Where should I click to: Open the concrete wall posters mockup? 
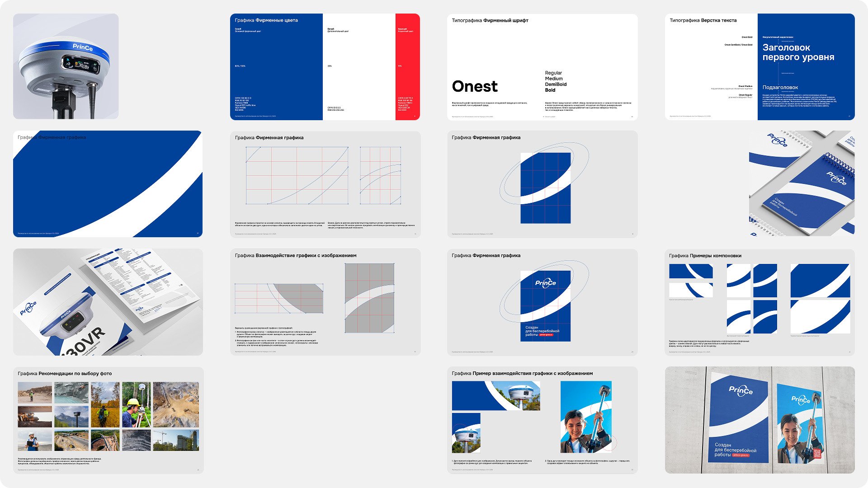point(759,420)
